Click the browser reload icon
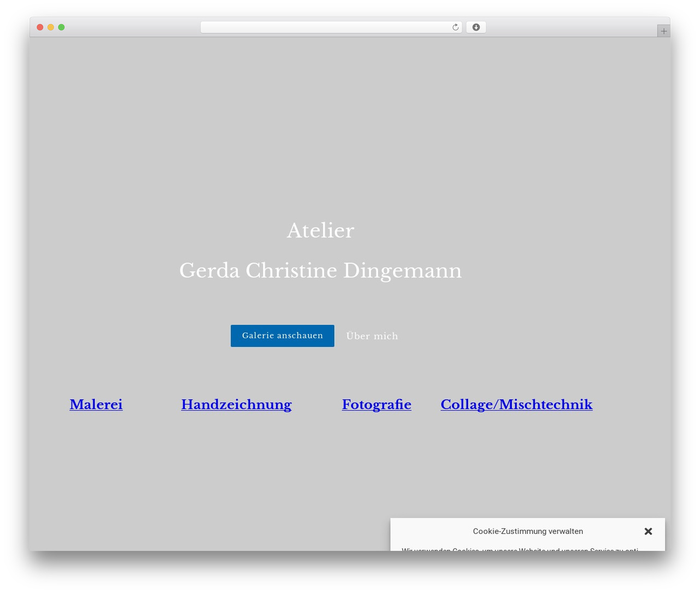The width and height of the screenshot is (700, 593). [455, 27]
